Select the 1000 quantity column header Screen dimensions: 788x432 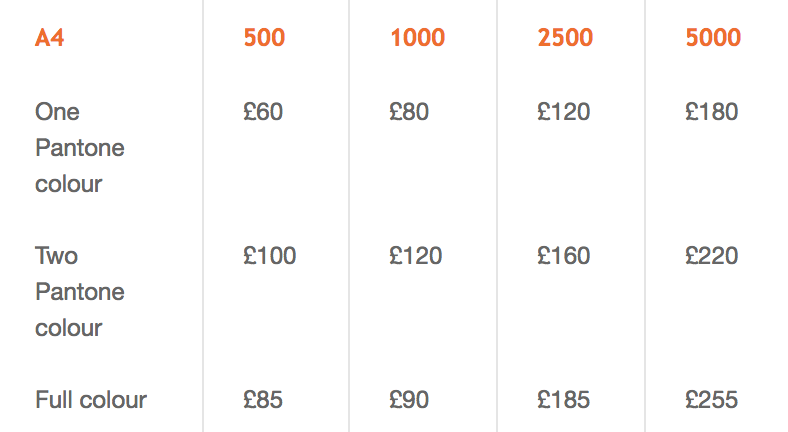tap(418, 38)
